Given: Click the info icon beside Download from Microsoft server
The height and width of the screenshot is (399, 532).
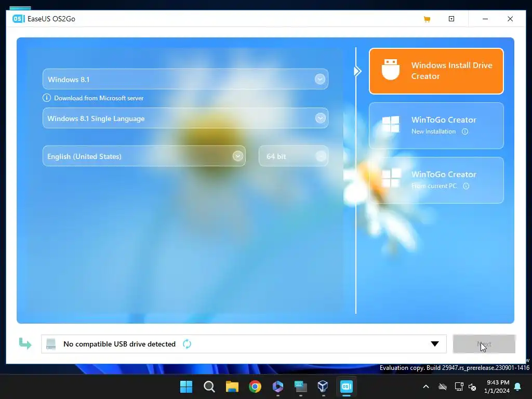Looking at the screenshot, I should 46,98.
